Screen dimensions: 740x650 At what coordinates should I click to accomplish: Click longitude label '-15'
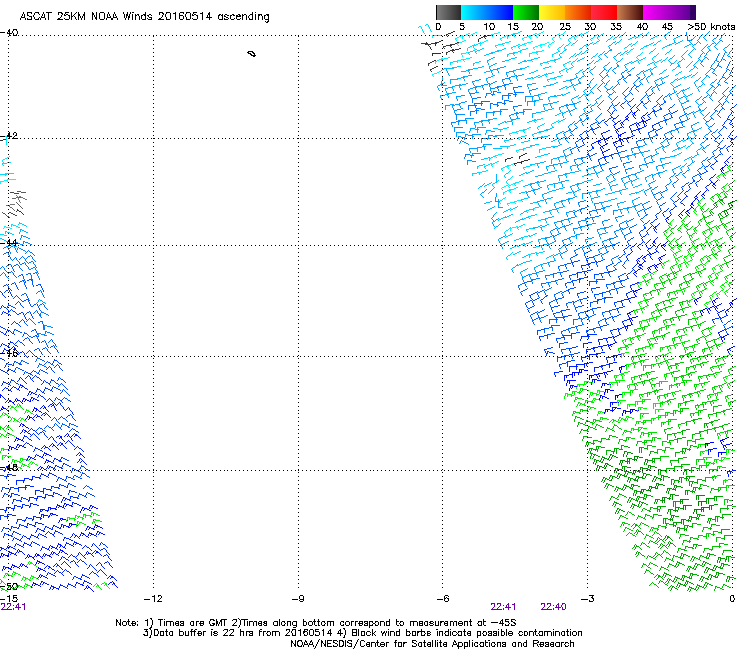(x=9, y=599)
